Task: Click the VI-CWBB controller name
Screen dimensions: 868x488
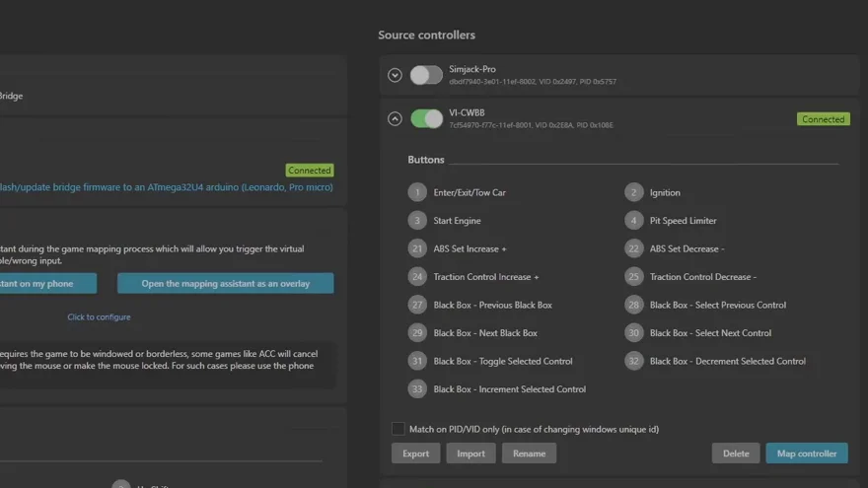Action: pos(467,112)
